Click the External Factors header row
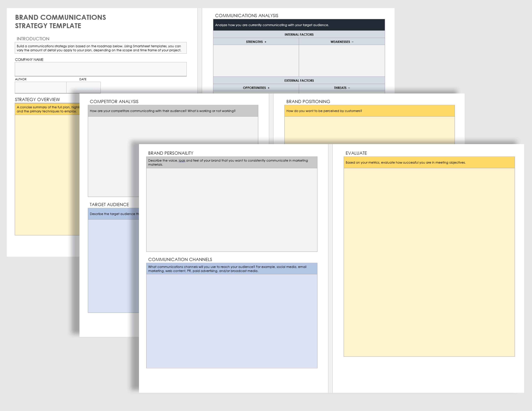The height and width of the screenshot is (411, 532). [299, 80]
